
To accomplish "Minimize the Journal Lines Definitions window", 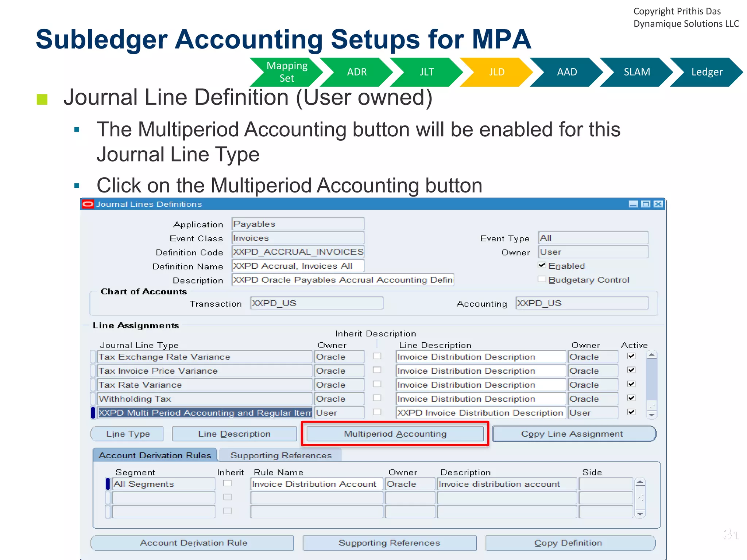I will tap(633, 204).
